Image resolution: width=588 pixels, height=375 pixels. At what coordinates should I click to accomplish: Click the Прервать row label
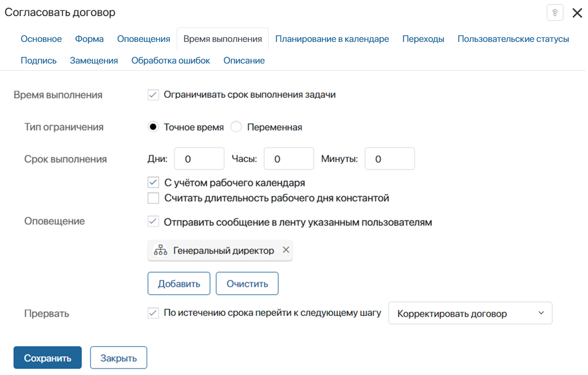point(47,314)
